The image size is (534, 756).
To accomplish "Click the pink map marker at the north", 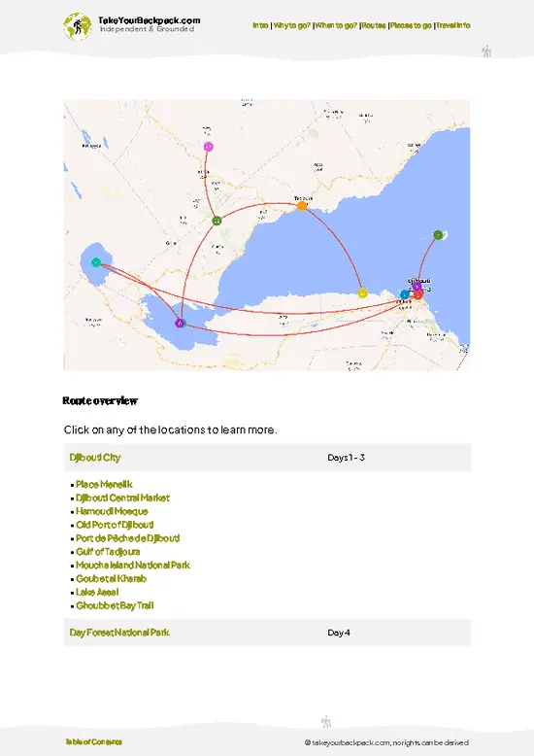I will 208,147.
